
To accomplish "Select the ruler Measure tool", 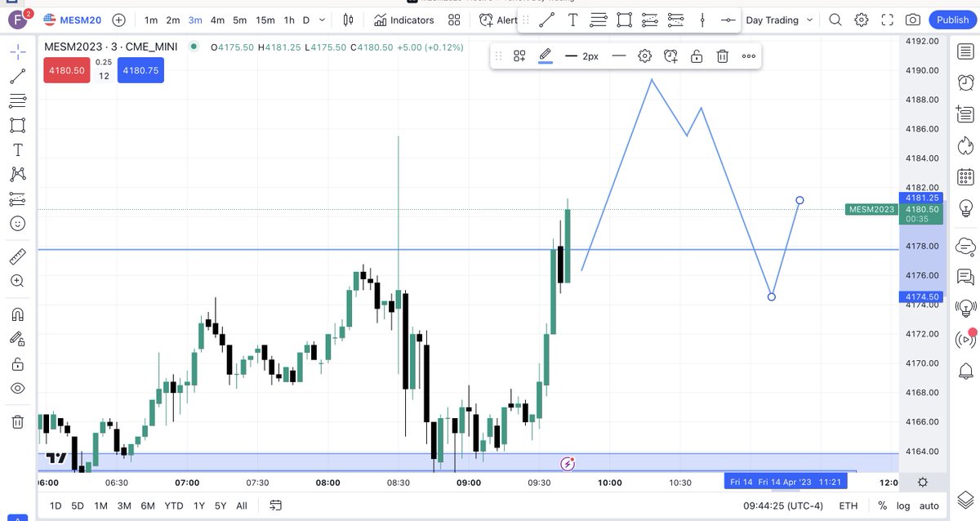I will tap(18, 257).
